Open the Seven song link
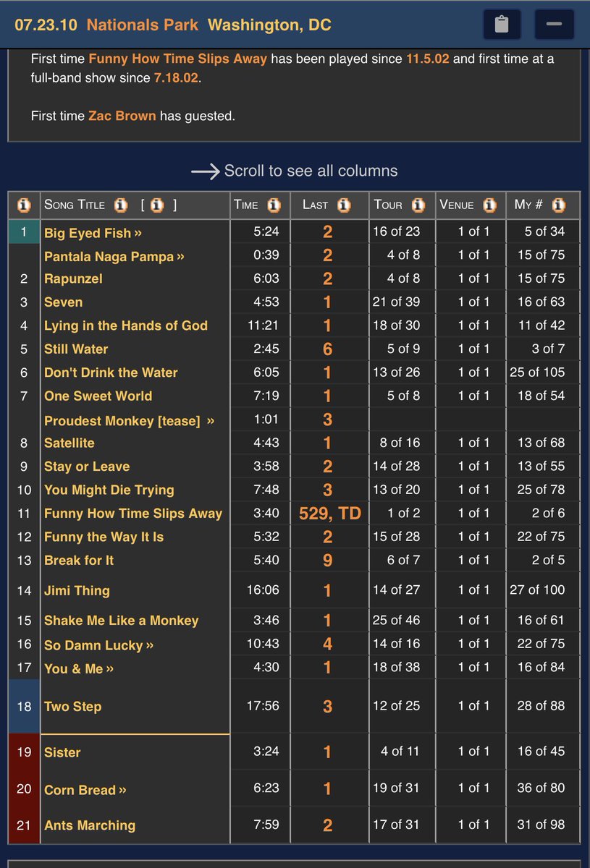This screenshot has width=590, height=868. point(63,302)
